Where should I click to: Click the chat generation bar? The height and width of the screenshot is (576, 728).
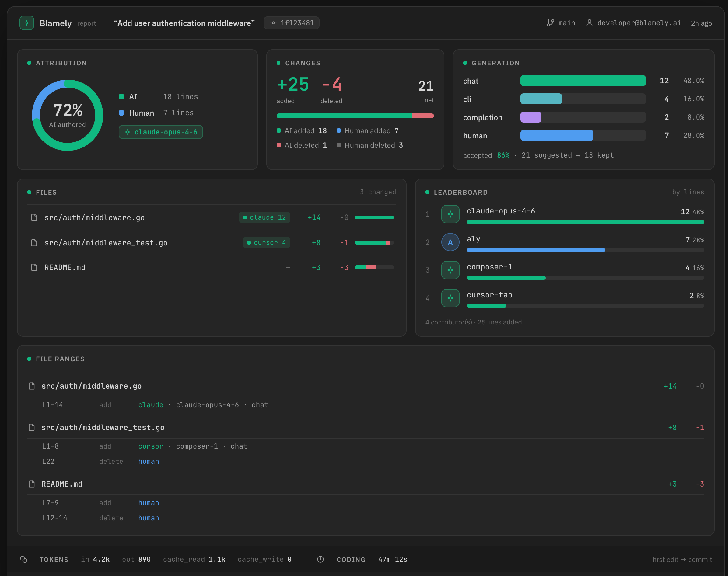coord(583,81)
